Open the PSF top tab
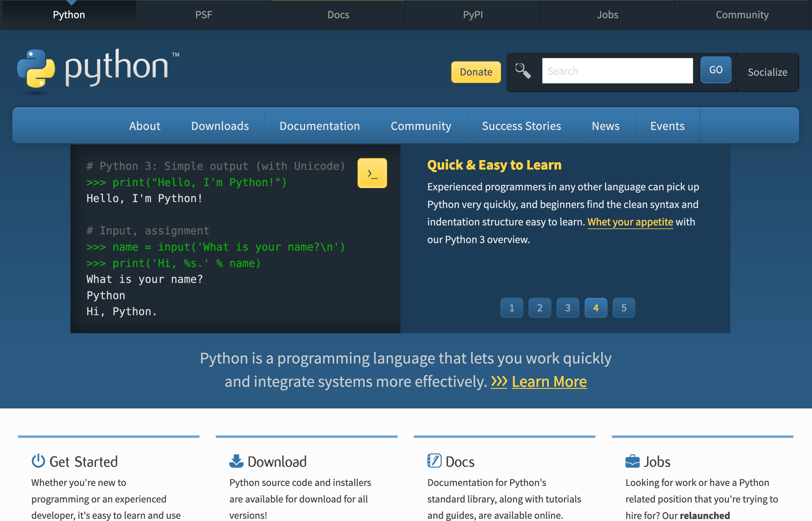 pos(203,15)
